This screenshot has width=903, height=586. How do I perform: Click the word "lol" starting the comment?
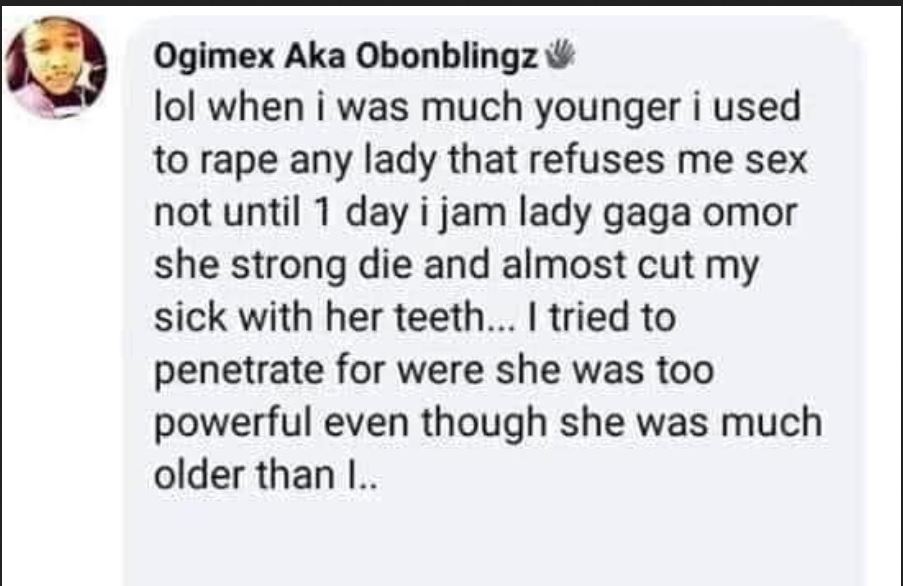(173, 108)
